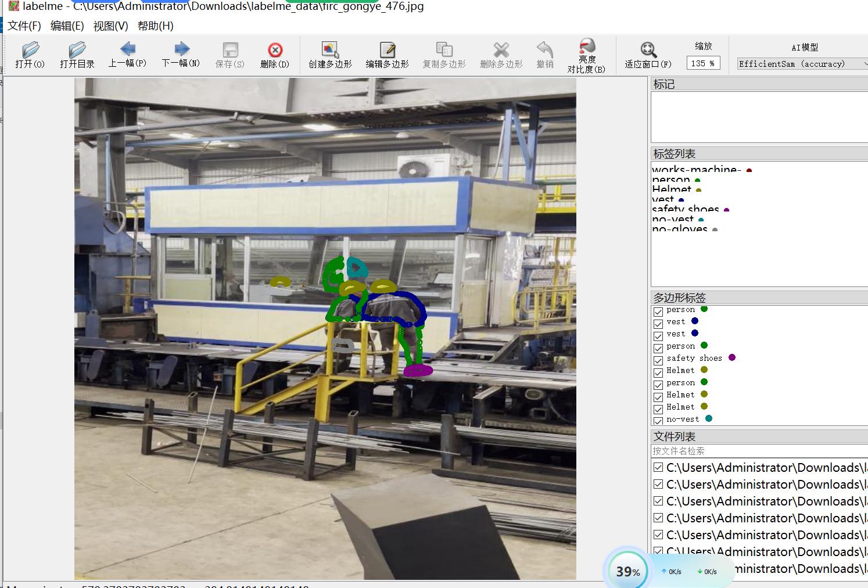This screenshot has height=588, width=868.
Task: Select works-machine label in label list
Action: (696, 170)
